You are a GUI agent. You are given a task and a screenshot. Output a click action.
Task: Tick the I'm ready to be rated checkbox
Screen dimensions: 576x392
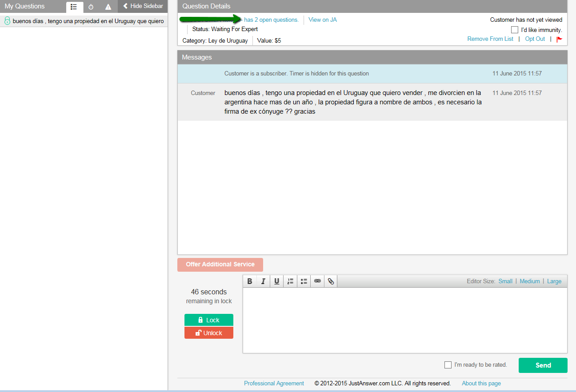(x=448, y=365)
